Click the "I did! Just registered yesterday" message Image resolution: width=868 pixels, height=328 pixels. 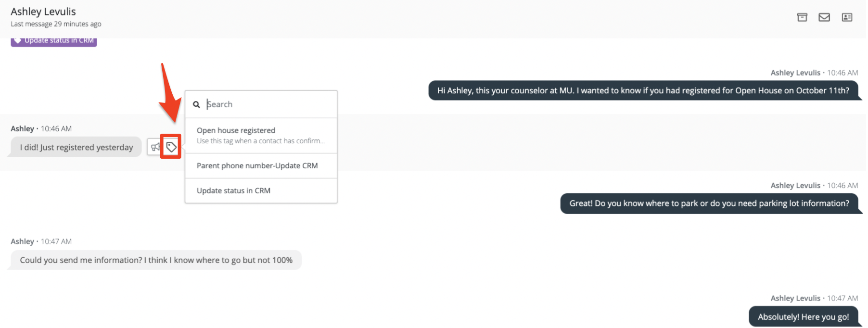coord(76,147)
